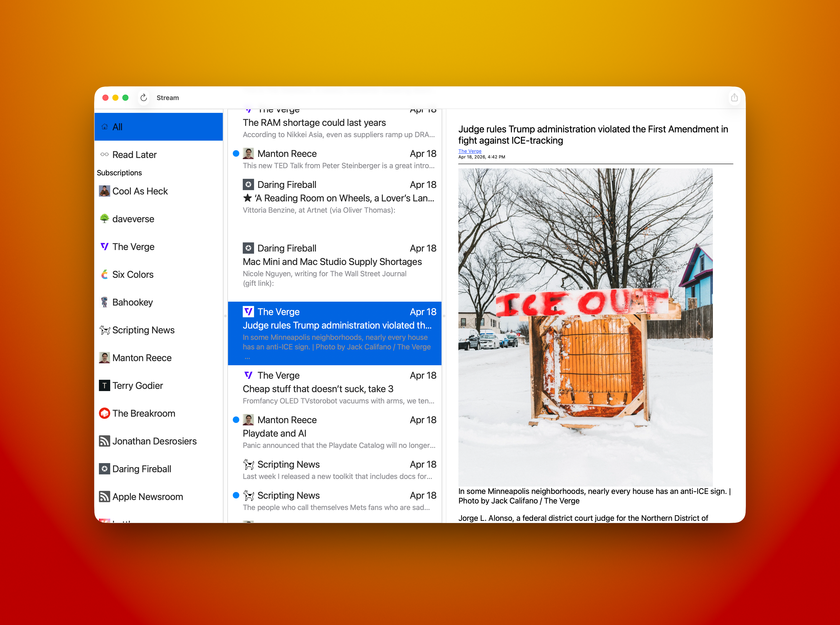Select Scripting News subscription
Image resolution: width=840 pixels, height=625 pixels.
[x=143, y=330]
